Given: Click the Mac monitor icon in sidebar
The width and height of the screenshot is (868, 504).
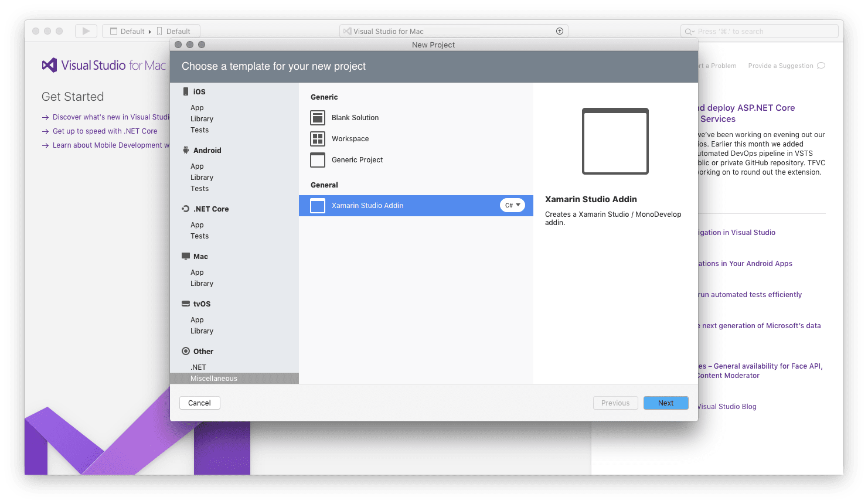Looking at the screenshot, I should click(x=186, y=256).
